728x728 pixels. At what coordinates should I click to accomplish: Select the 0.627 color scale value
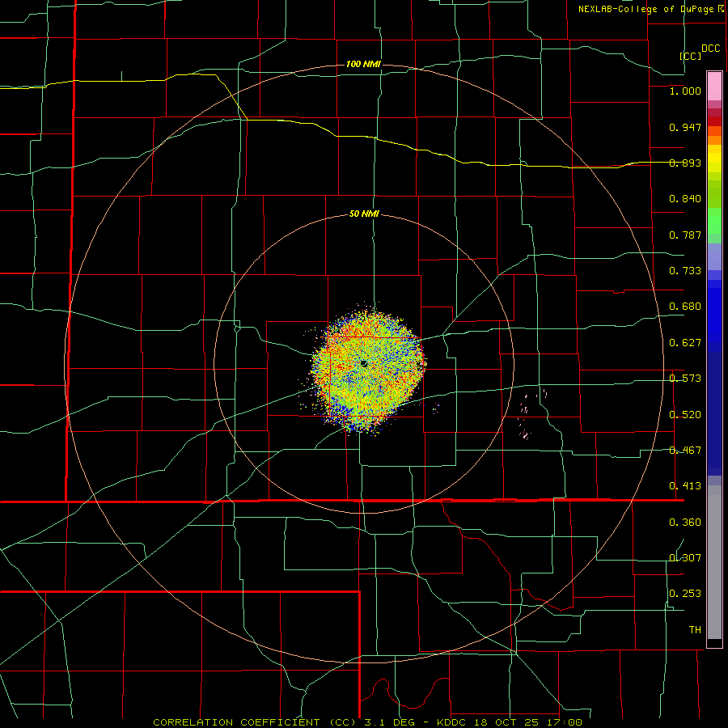[685, 343]
